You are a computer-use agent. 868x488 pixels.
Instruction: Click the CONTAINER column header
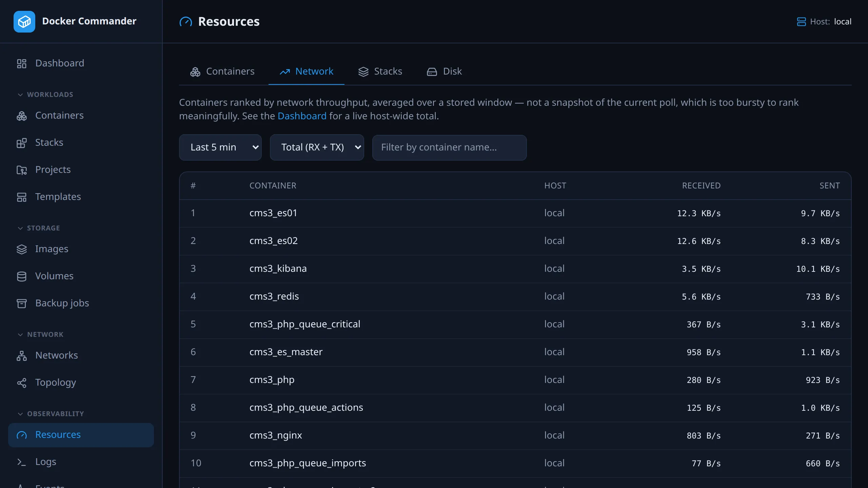click(x=273, y=186)
